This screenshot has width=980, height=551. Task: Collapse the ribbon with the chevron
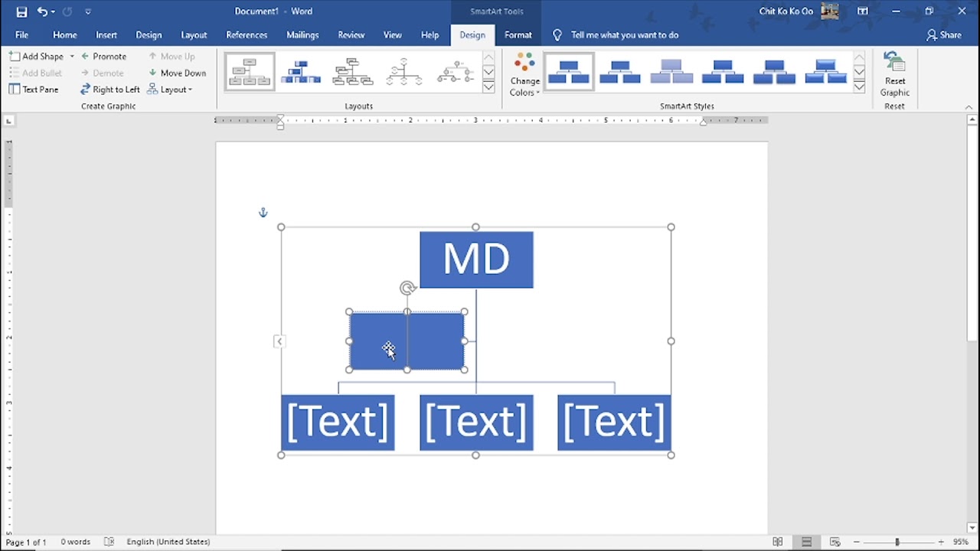pyautogui.click(x=969, y=107)
